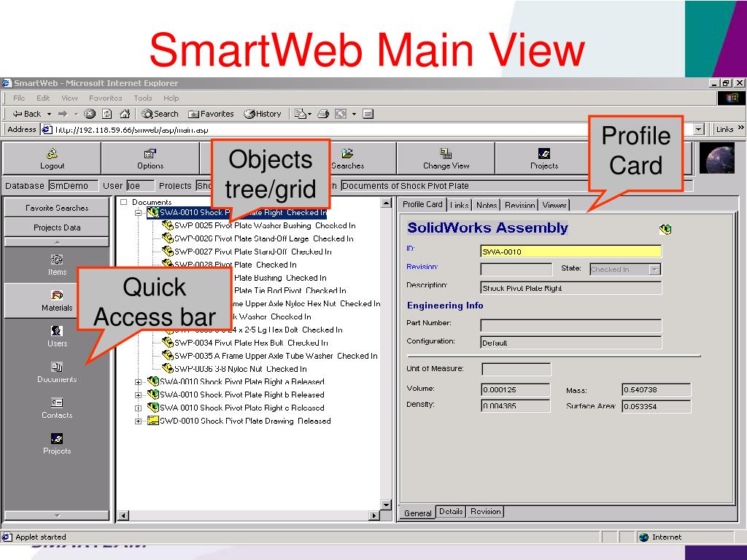Open the browser History toolbar button
This screenshot has height=560, width=747.
click(x=263, y=114)
